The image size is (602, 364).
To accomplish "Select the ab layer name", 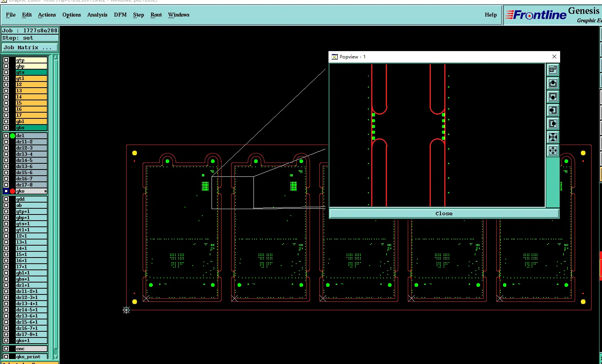I will tap(31, 205).
